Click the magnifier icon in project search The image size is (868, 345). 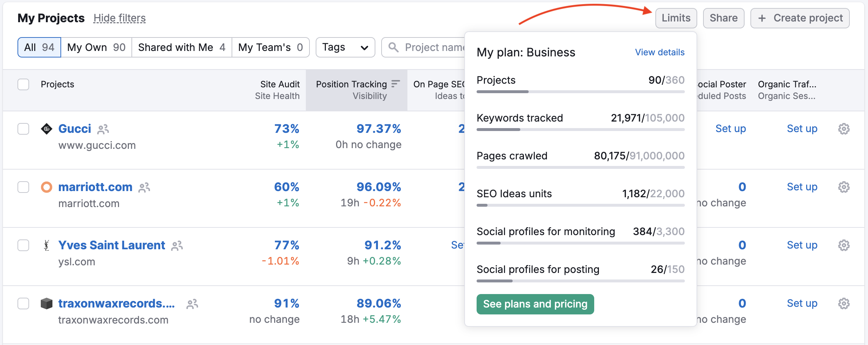(393, 47)
